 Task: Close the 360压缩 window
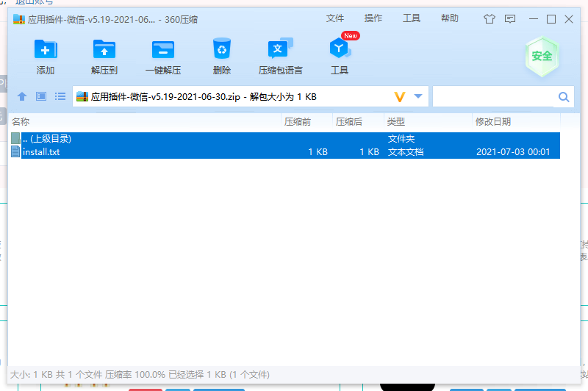[x=568, y=19]
